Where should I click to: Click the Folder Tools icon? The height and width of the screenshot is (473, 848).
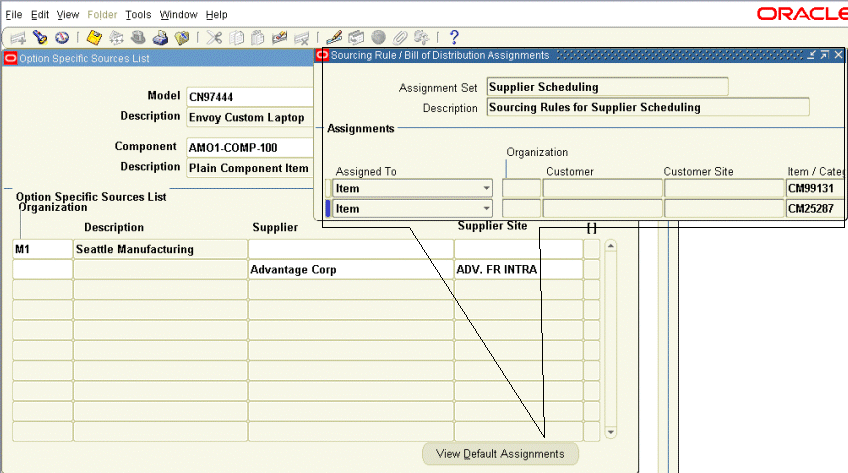coord(421,37)
